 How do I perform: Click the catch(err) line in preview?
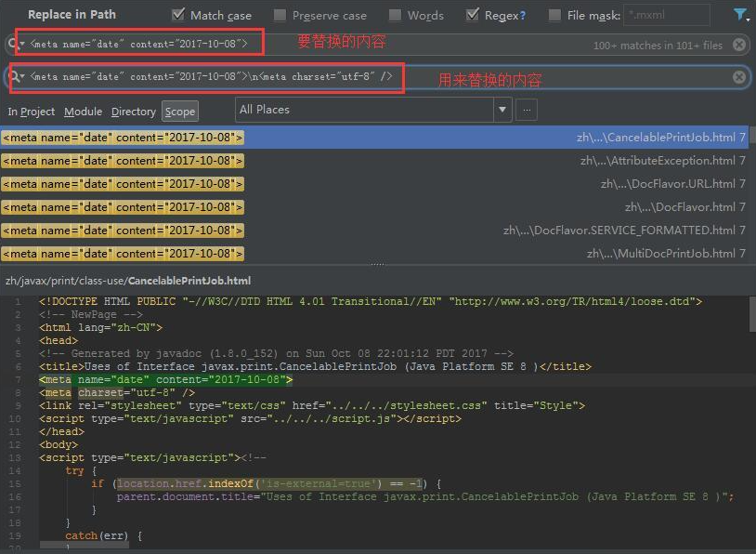[104, 536]
